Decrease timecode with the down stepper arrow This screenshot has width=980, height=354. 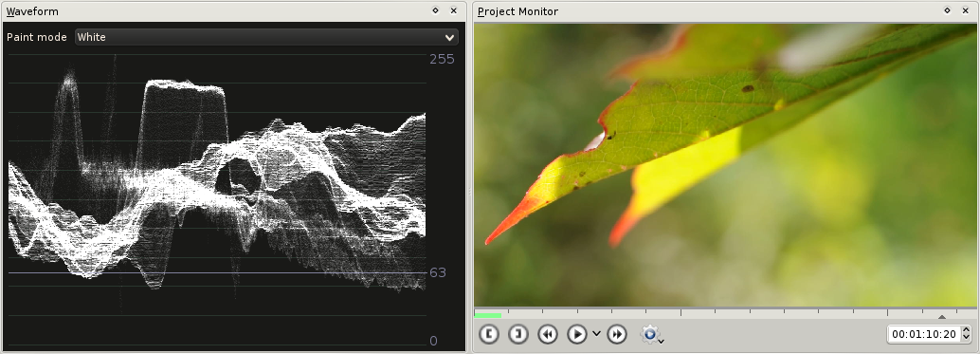(x=966, y=339)
